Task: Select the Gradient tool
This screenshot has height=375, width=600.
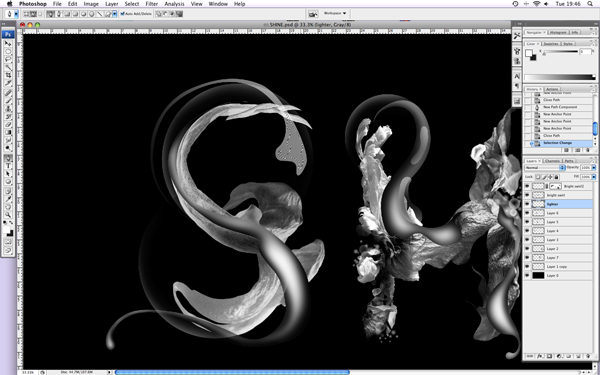Action: point(8,133)
